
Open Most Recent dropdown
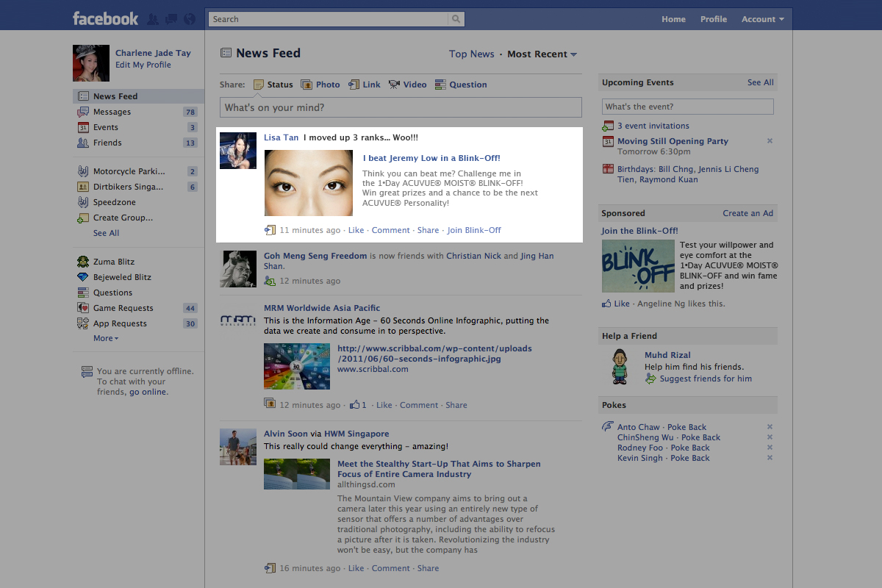[542, 54]
